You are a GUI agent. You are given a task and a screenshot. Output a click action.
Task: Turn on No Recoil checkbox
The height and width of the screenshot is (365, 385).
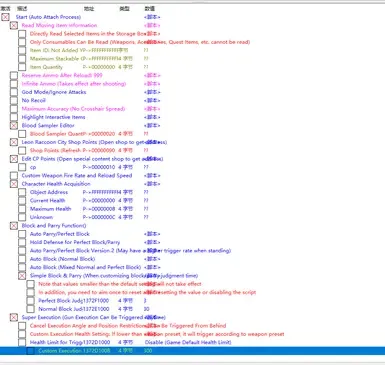coord(14,100)
